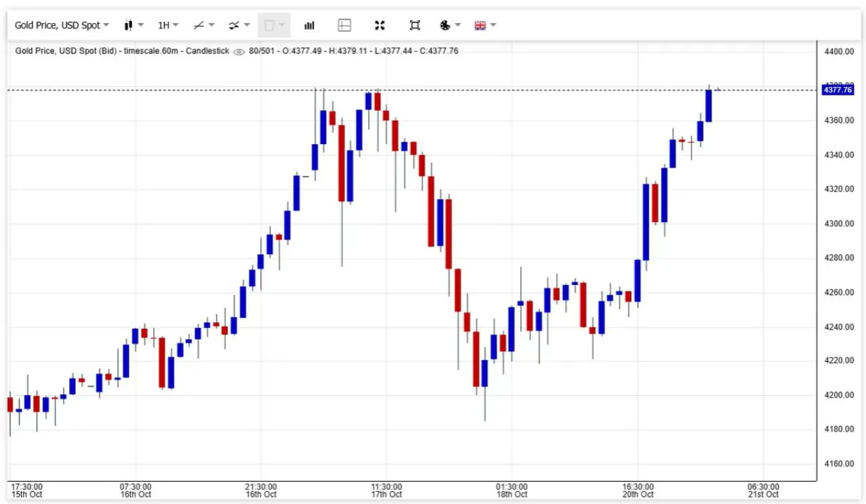Click the 16:30:00 20th Oct time label
Screen dimensions: 866x504
pyautogui.click(x=637, y=490)
